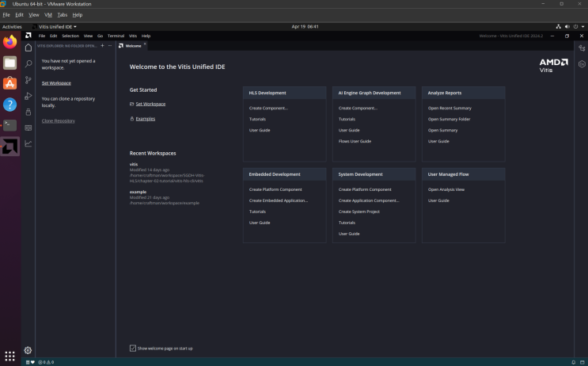Click Create System Project
The image size is (588, 366).
358,212
